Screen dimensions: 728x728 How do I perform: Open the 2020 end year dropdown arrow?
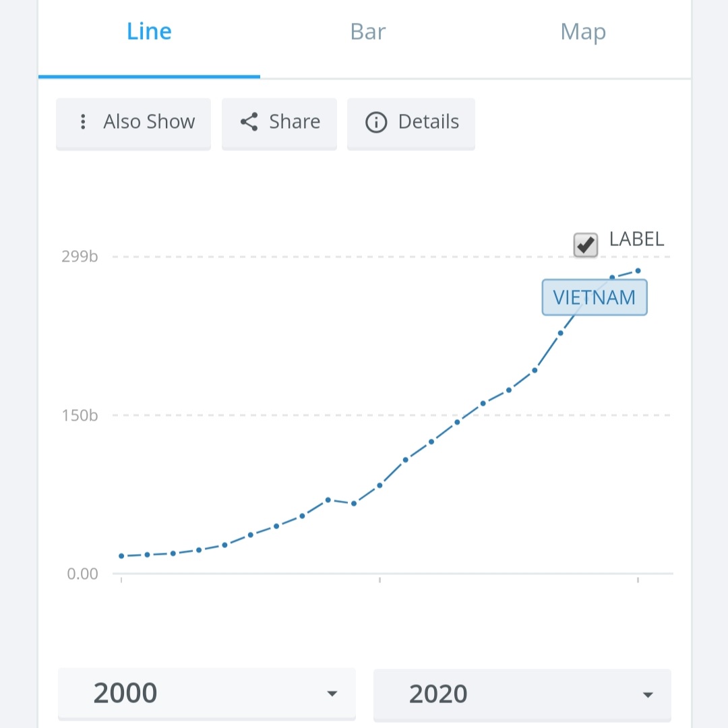[648, 695]
